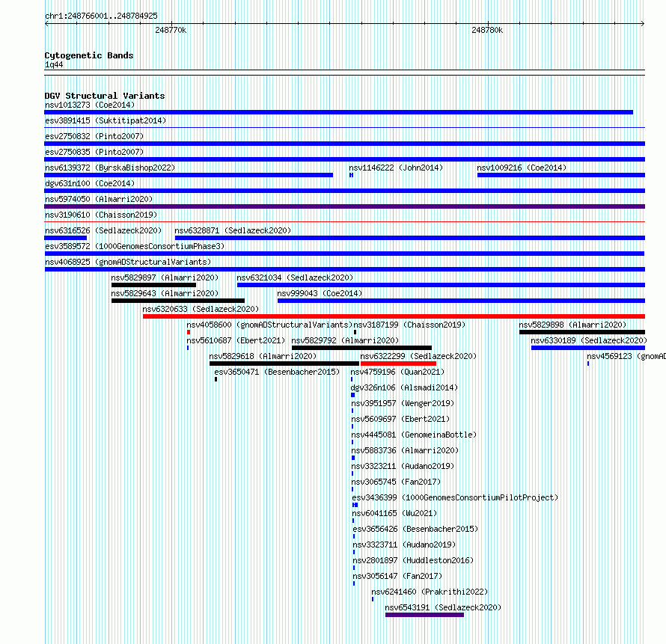
Task: Click nsv6316526 (Sedlazeck2020) label
Action: tap(103, 230)
